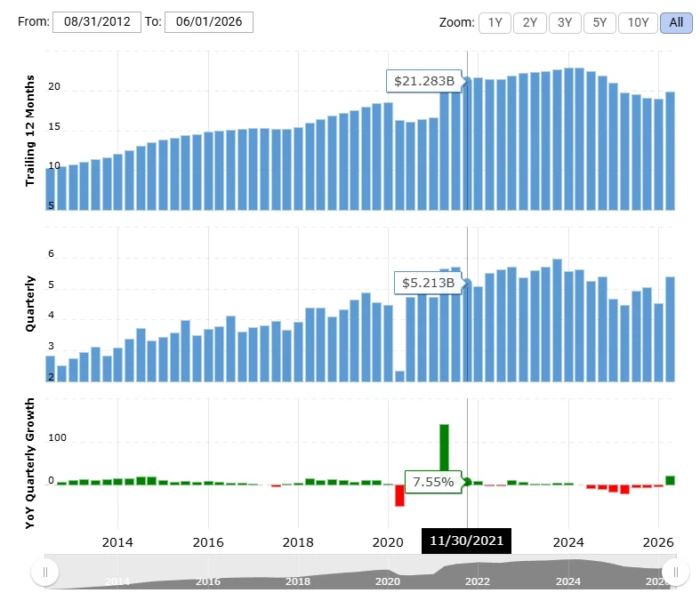Image resolution: width=700 pixels, height=601 pixels.
Task: Click the YoY Quarterly Growth axis title
Action: (x=29, y=463)
